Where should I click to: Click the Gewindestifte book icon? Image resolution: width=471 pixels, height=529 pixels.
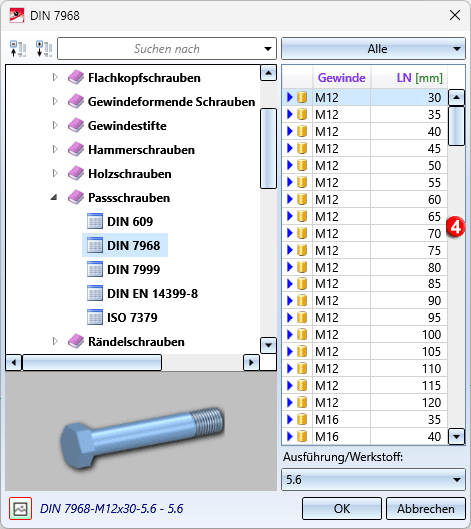[x=76, y=126]
